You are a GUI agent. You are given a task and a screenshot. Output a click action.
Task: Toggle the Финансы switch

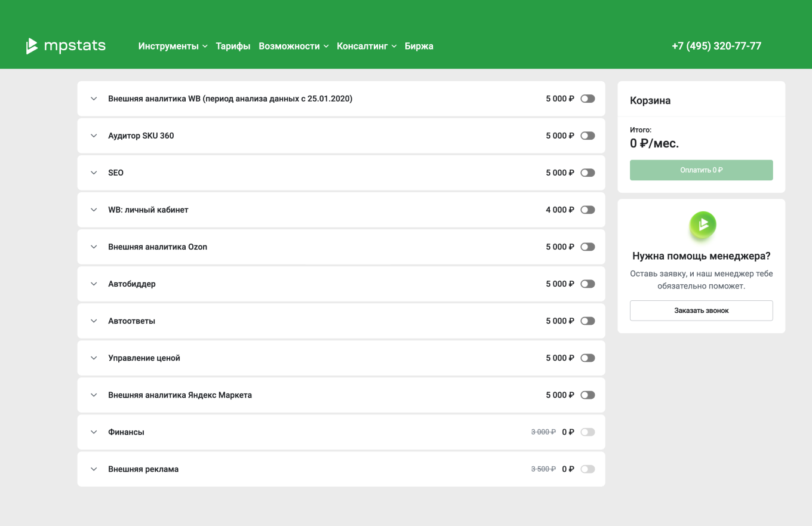click(588, 432)
